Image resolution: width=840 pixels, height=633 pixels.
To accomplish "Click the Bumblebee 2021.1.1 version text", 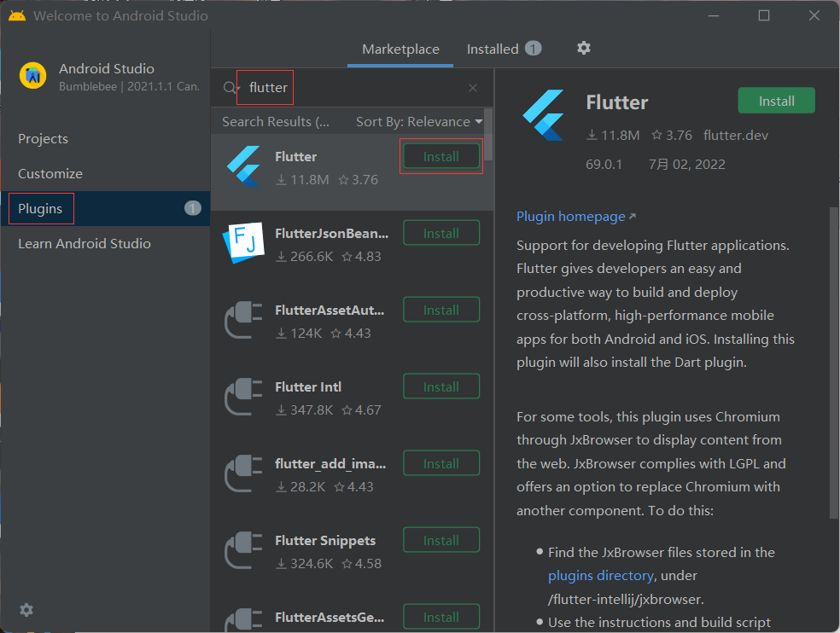I will 129,86.
